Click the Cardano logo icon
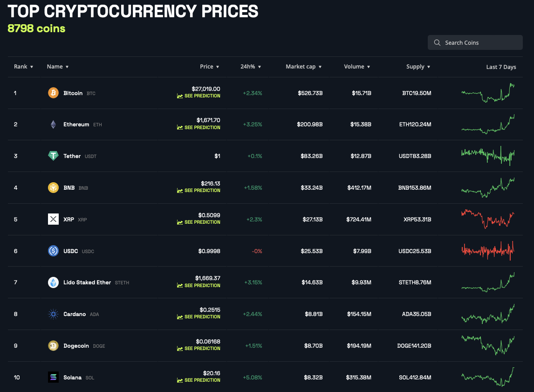Screen dimensions: 534x392 coord(53,314)
